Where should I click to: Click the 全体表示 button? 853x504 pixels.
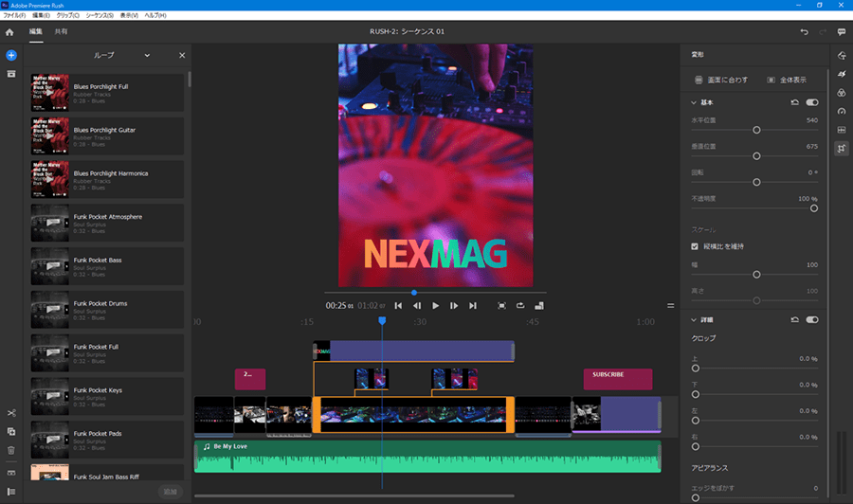pos(787,80)
